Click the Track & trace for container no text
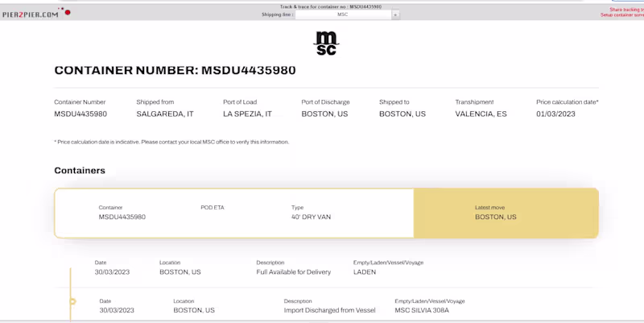Image resolution: width=644 pixels, height=323 pixels. 331,7
